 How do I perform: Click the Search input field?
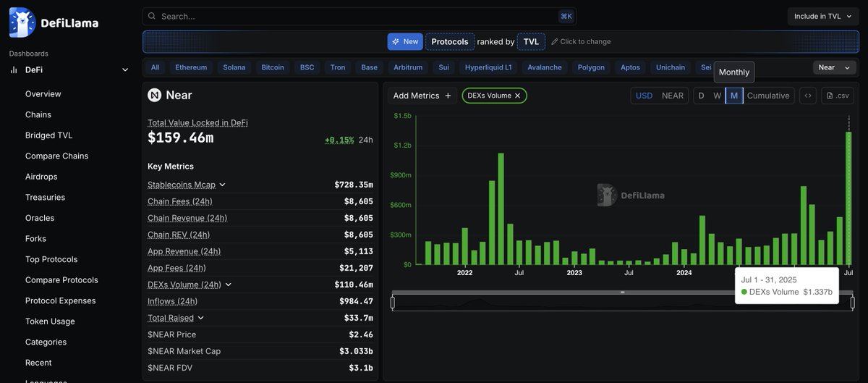coord(359,16)
